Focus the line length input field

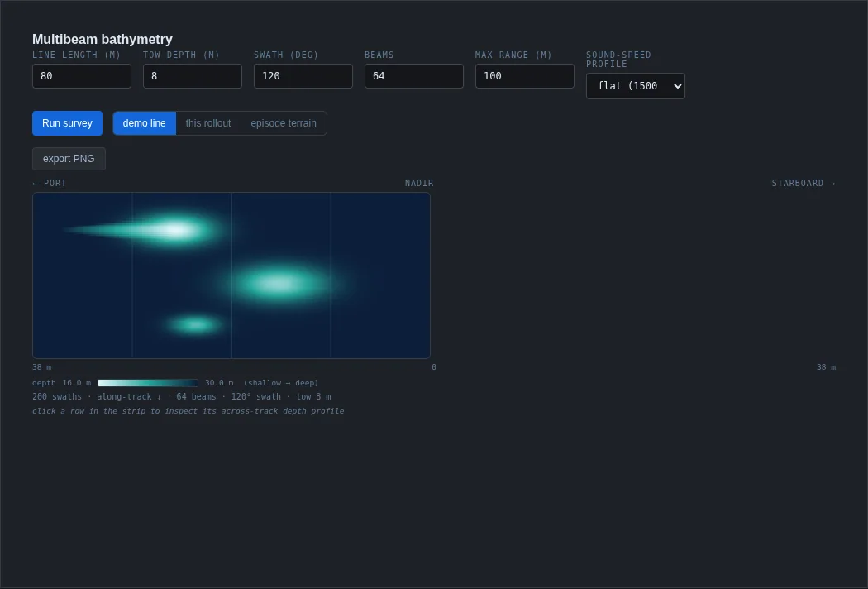coord(81,76)
